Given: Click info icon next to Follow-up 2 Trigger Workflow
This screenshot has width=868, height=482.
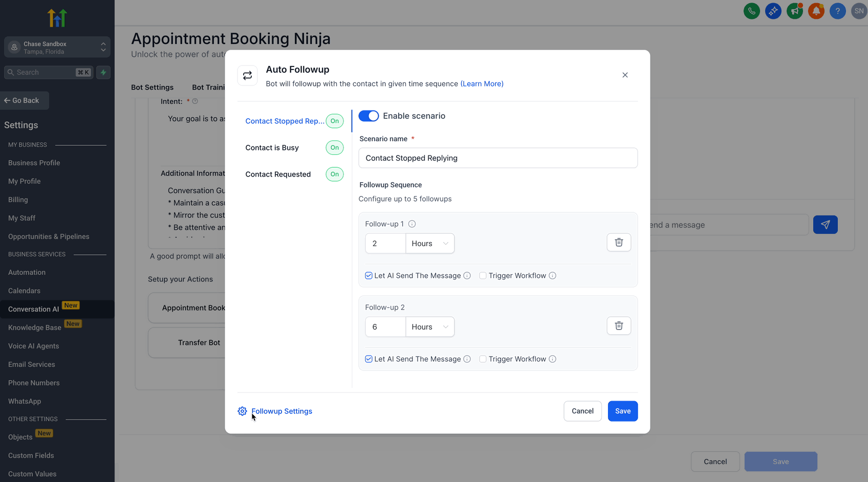Looking at the screenshot, I should click(x=552, y=359).
